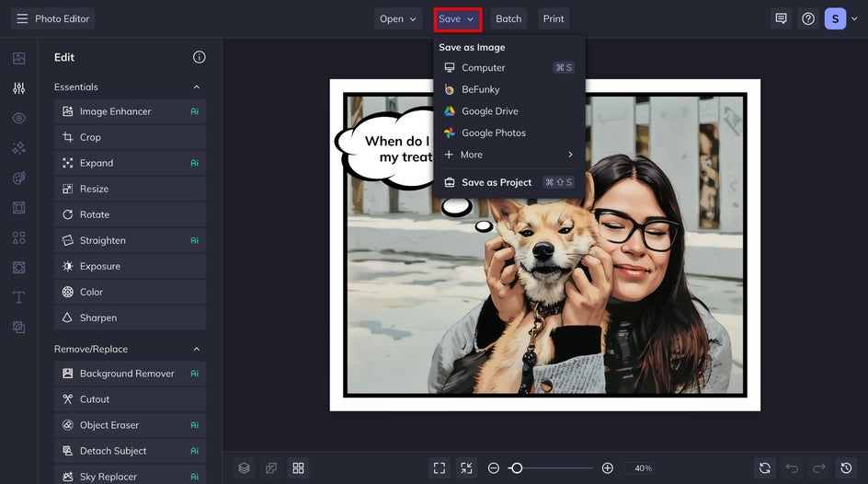Select the Text tool in left sidebar

(18, 297)
